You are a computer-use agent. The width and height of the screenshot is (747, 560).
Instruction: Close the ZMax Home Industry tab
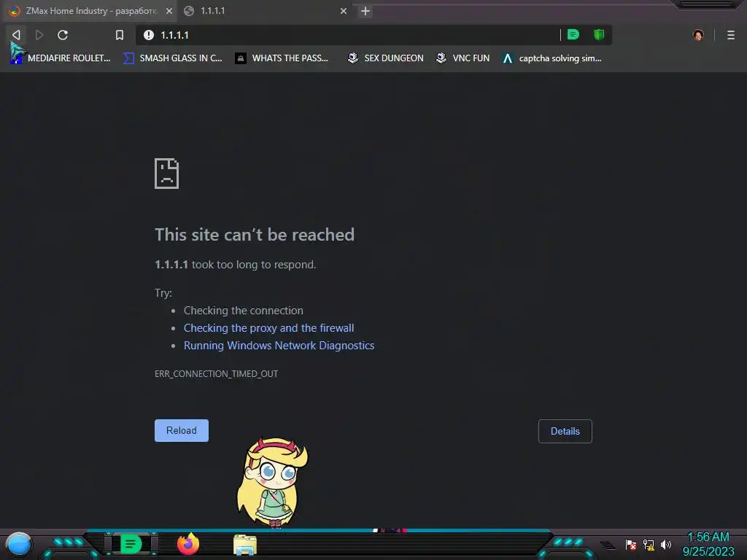(x=169, y=11)
